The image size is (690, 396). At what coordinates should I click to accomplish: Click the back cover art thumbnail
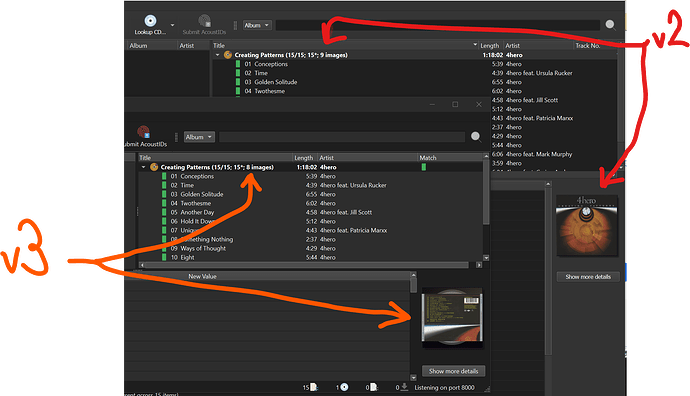pos(452,318)
